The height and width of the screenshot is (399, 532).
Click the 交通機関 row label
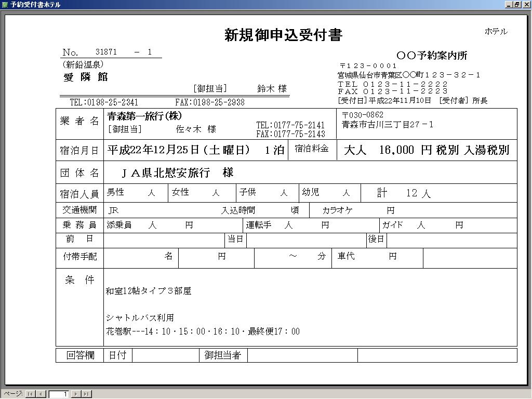[x=79, y=210]
